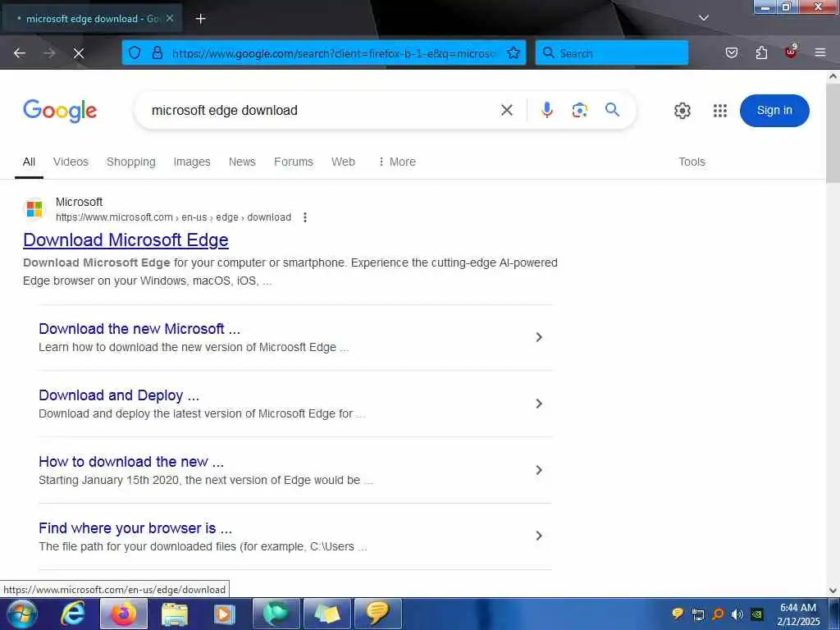Click the Microsoft favicon in result
Screen dimensions: 840x630
[x=34, y=209]
